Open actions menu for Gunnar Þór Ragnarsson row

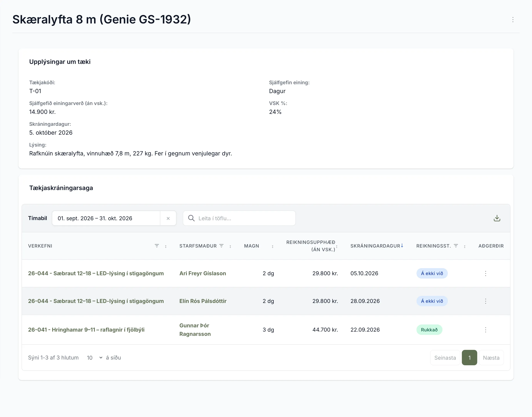pos(485,330)
